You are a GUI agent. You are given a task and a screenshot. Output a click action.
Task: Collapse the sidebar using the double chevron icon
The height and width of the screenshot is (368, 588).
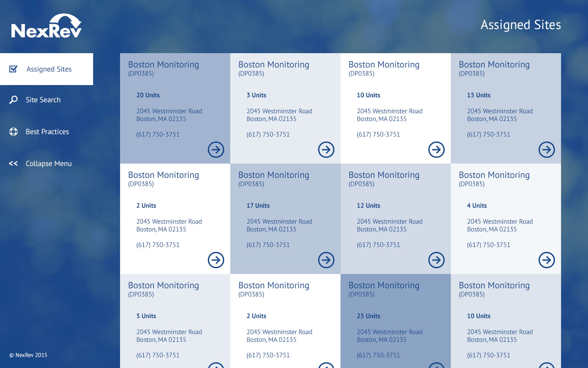point(13,164)
